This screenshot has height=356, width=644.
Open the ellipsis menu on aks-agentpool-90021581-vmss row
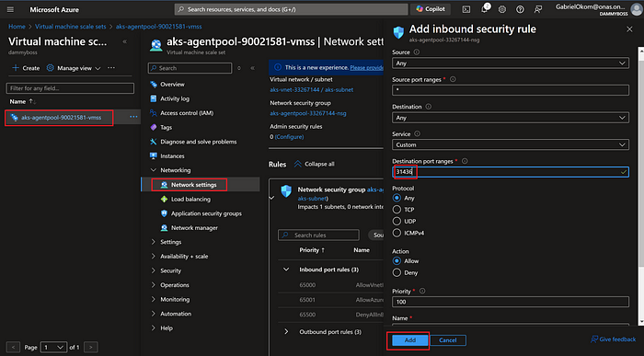point(133,117)
